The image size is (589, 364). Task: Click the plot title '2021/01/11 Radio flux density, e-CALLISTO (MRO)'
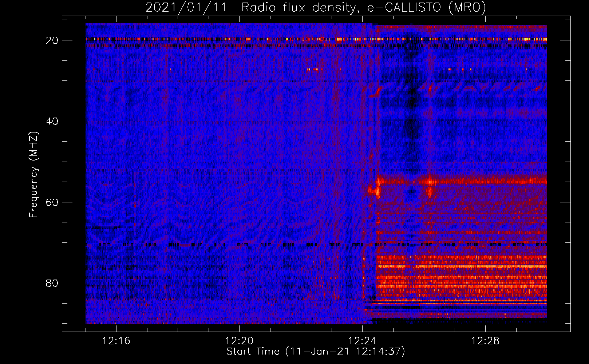click(316, 7)
